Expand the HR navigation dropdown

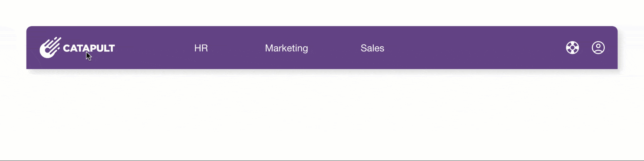click(x=201, y=48)
